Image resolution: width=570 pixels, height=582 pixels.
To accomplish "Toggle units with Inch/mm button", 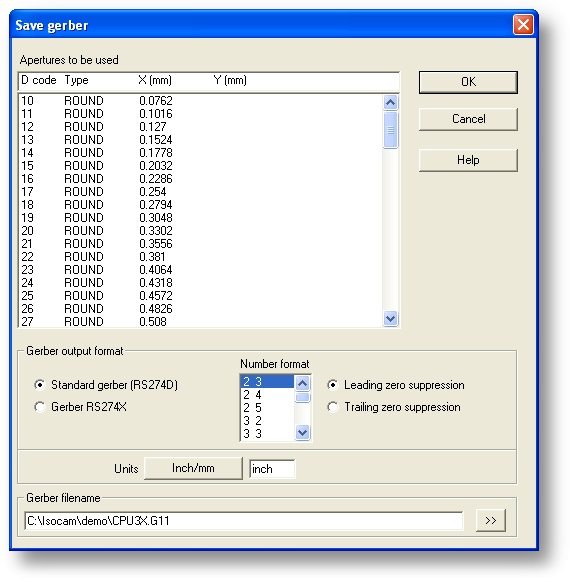I will pos(193,468).
